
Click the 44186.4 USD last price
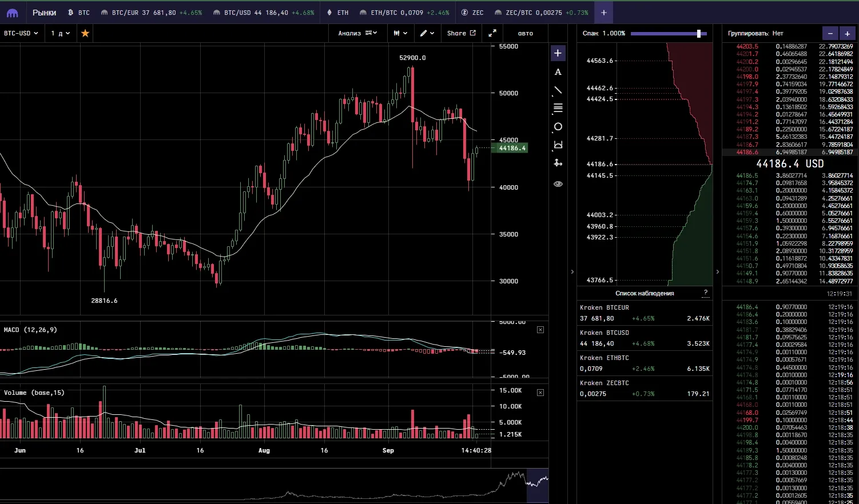(790, 164)
